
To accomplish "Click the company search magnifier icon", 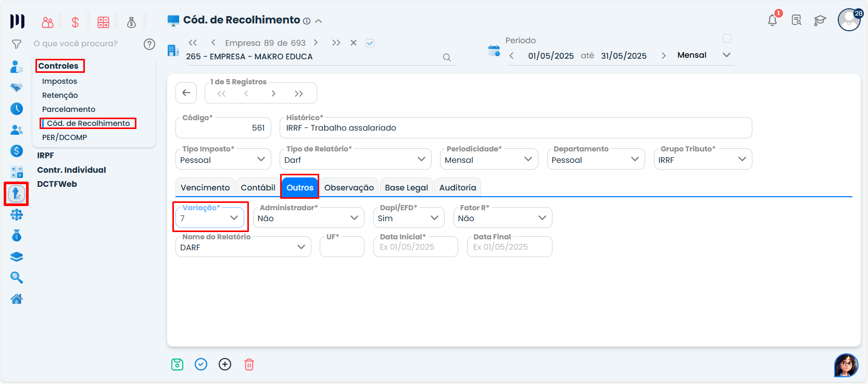I will click(447, 57).
